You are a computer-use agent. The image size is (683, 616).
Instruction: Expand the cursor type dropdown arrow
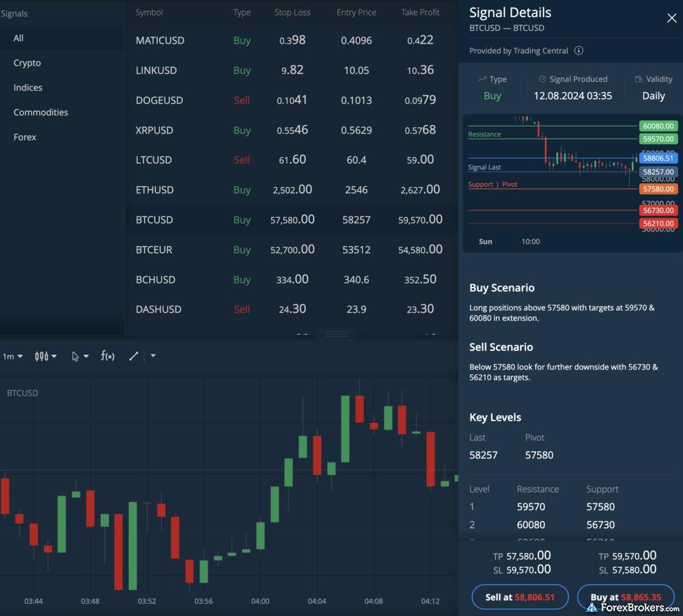tap(86, 356)
